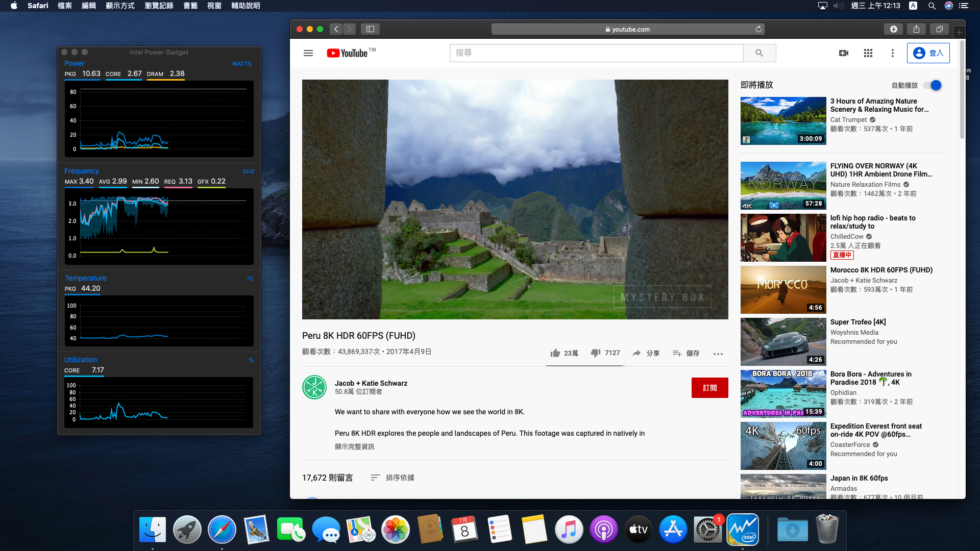
Task: Open the YouTube apps grid icon
Action: tap(868, 53)
